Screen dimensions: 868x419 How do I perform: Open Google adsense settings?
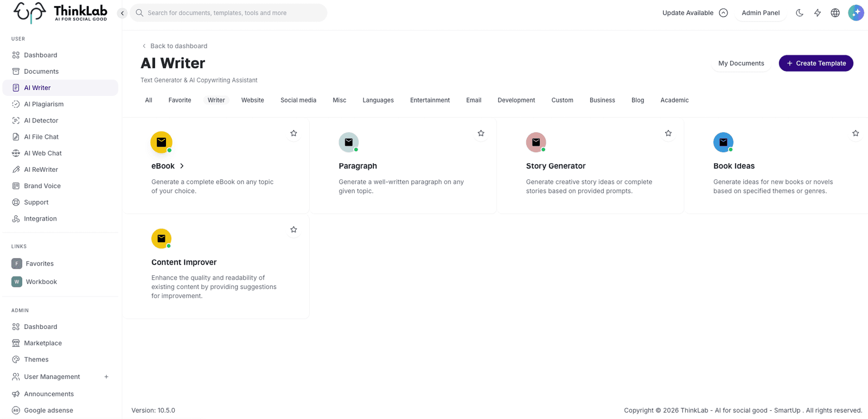click(x=60, y=410)
